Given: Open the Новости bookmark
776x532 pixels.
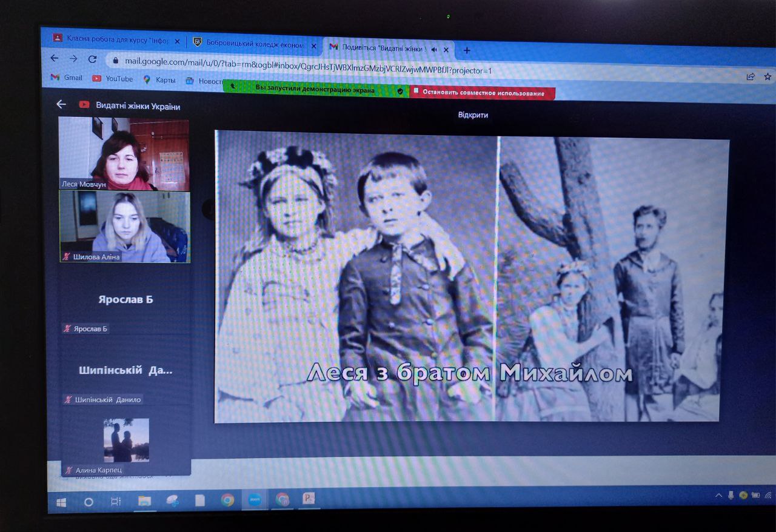Looking at the screenshot, I should 204,81.
